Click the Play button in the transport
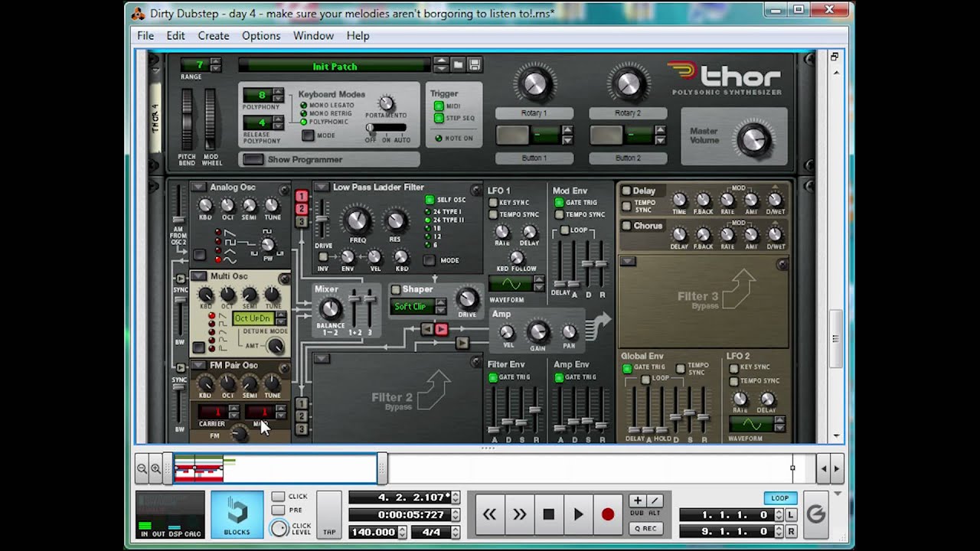 point(578,514)
